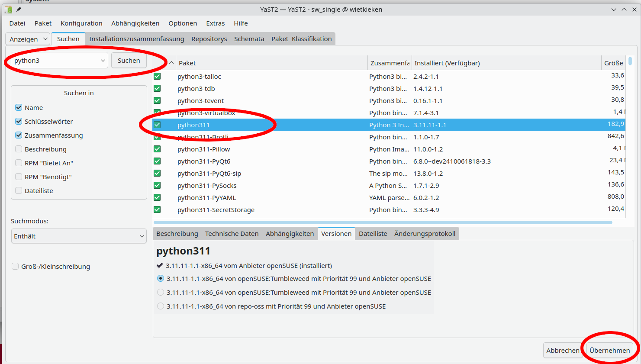Click installed status icon for python311-PyYAML

click(x=157, y=198)
